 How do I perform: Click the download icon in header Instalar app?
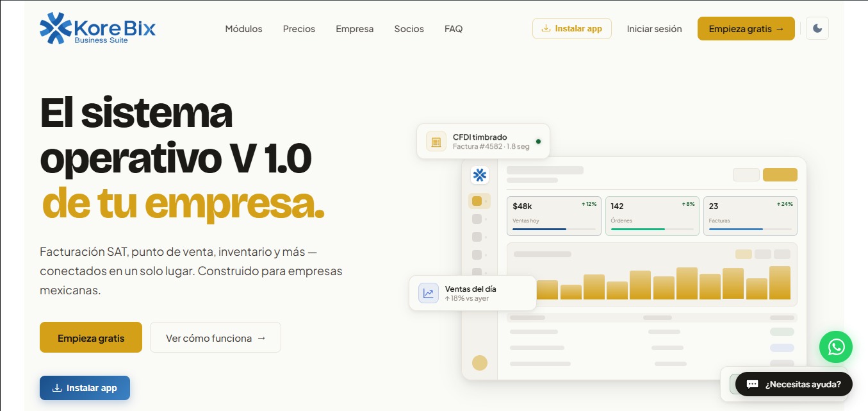[546, 28]
